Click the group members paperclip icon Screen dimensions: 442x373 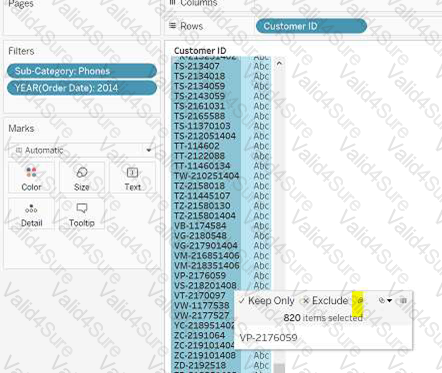pos(382,301)
